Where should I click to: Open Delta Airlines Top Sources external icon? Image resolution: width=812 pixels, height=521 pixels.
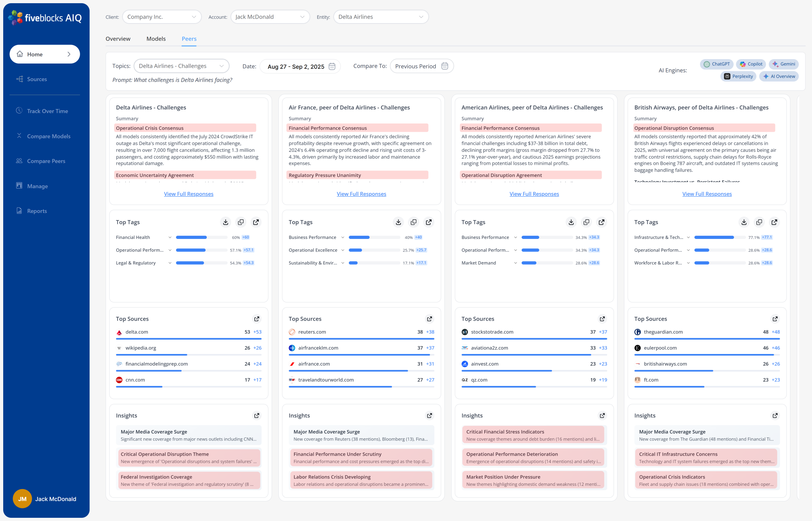tap(257, 319)
